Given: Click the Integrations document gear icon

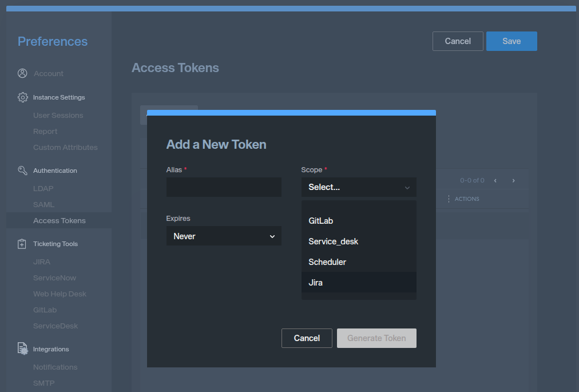Looking at the screenshot, I should pyautogui.click(x=22, y=349).
